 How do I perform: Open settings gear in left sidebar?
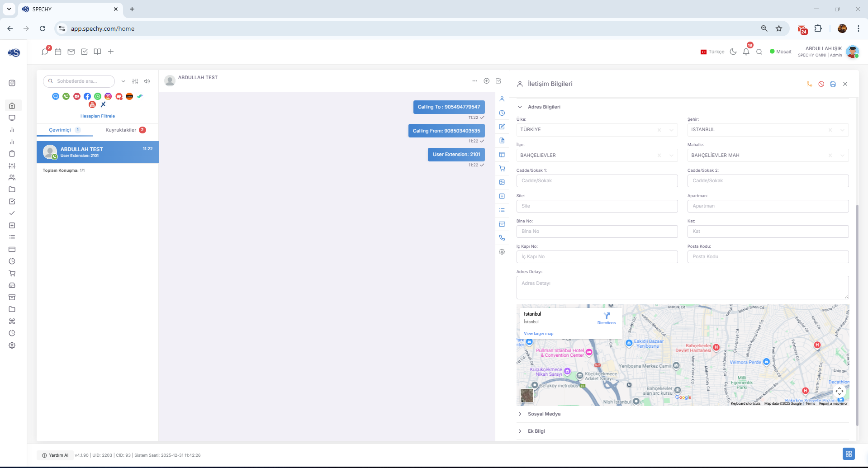12,345
